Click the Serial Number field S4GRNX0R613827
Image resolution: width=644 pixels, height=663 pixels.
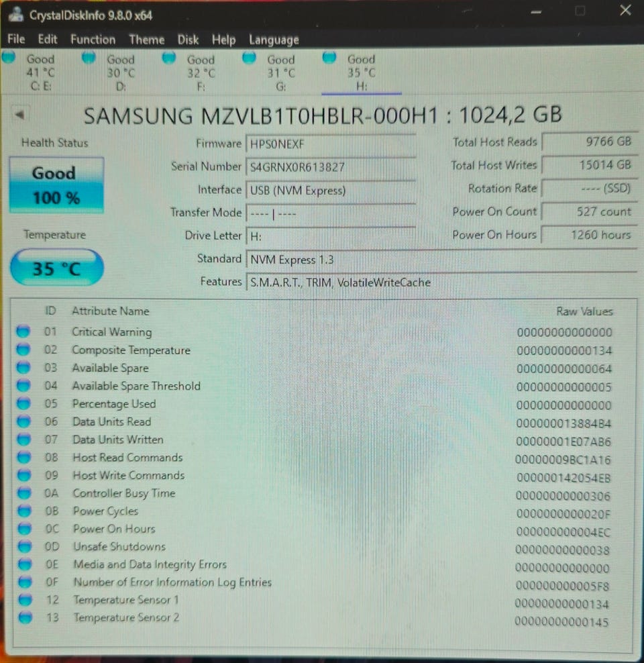pyautogui.click(x=331, y=167)
